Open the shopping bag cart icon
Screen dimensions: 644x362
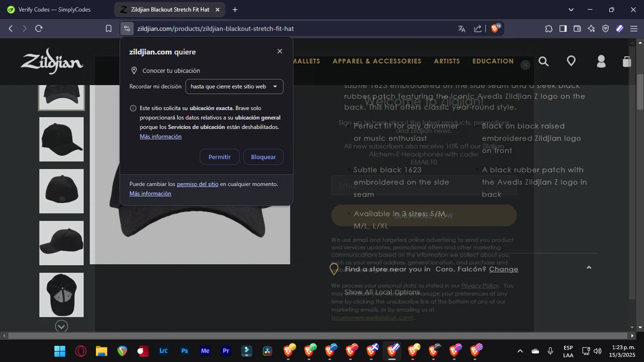627,61
